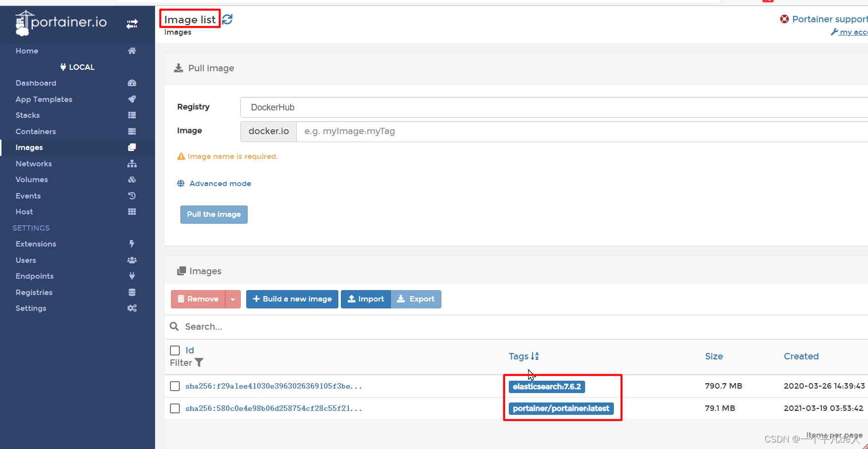Click the Networks sitemap icon

[x=132, y=163]
